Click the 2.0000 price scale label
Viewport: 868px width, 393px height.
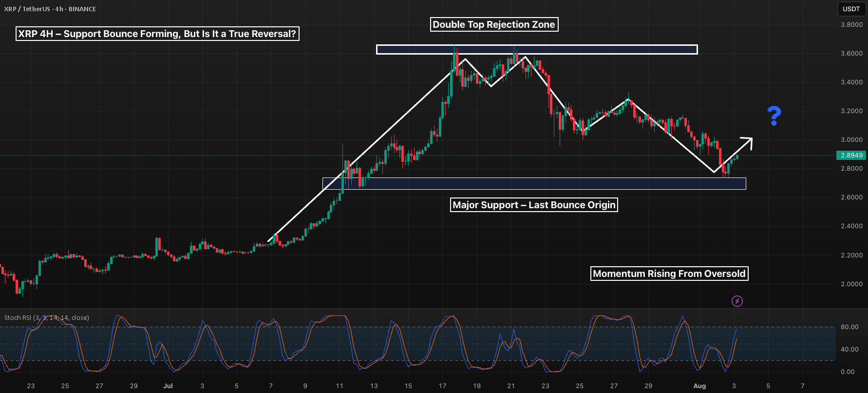[851, 284]
